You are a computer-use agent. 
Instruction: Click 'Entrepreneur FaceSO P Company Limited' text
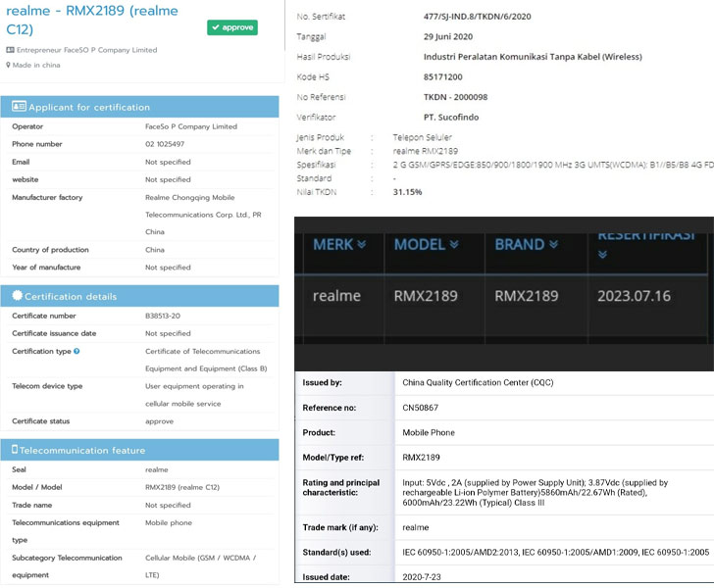(87, 50)
